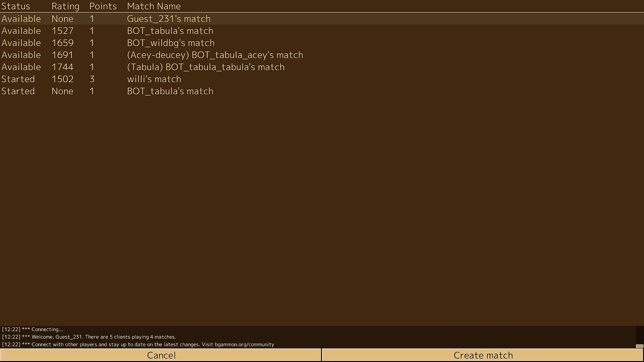Click the Connecting... log line
Image resolution: width=644 pixels, height=362 pixels.
(47, 329)
